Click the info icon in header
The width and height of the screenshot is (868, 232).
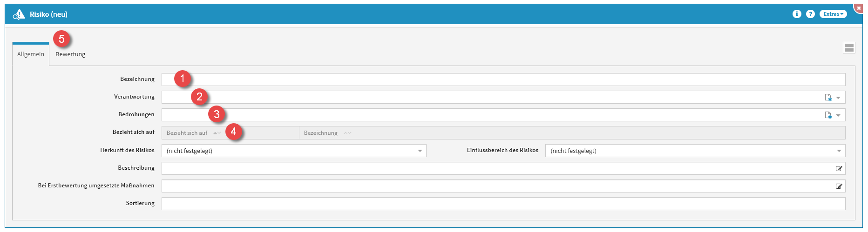coord(797,14)
